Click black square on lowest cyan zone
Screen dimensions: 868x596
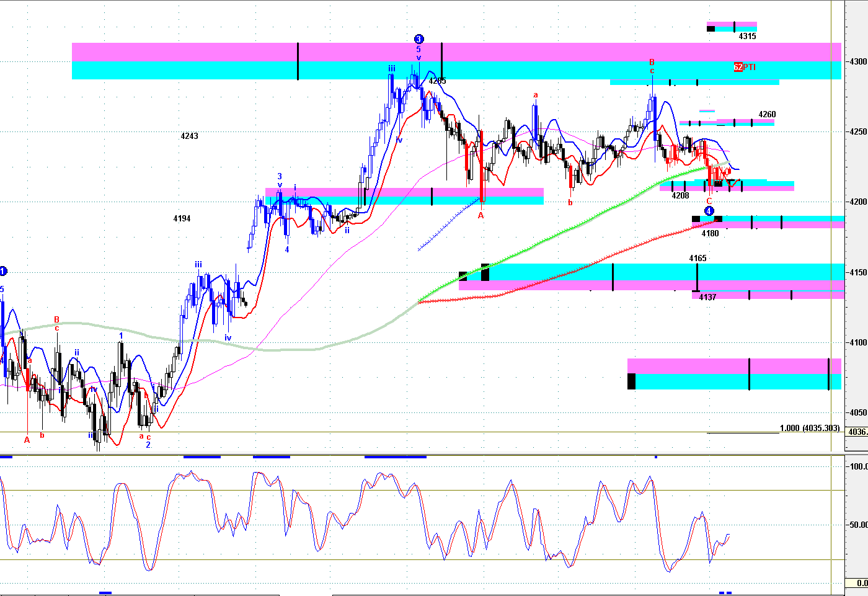631,381
